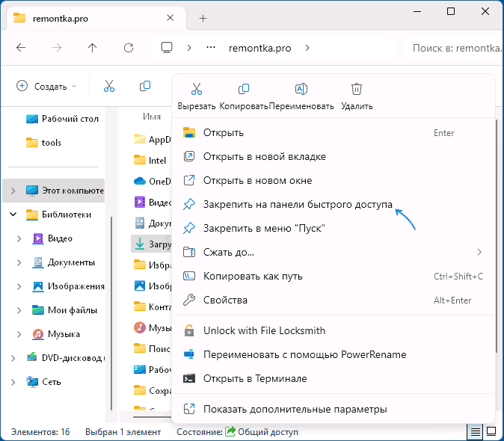This screenshot has width=504, height=441.
Task: Click the Copy icon in context menu
Action: 244,90
